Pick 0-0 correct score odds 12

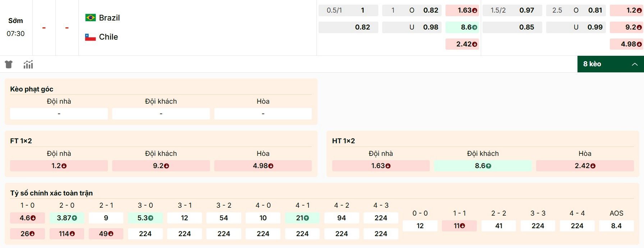coord(420,226)
